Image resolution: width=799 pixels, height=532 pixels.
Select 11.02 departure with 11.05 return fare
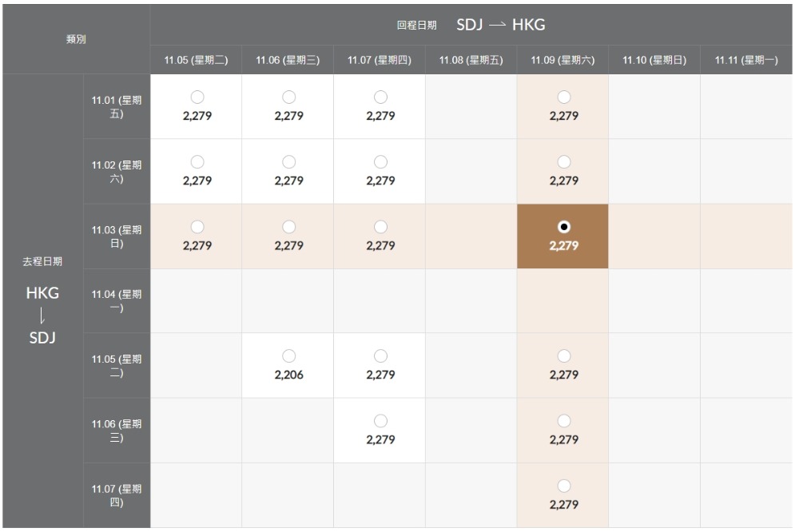[x=197, y=162]
